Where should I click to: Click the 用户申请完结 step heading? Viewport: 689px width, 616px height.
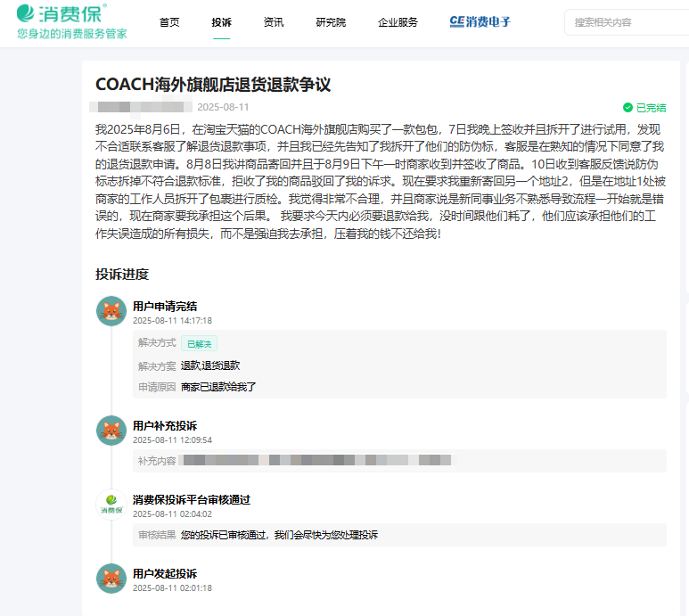point(165,307)
